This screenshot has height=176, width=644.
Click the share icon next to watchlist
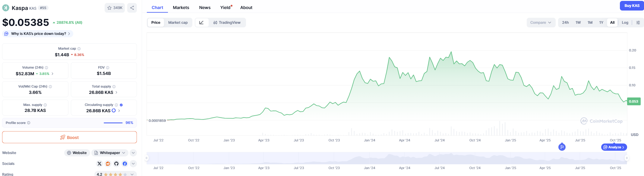coord(132,8)
